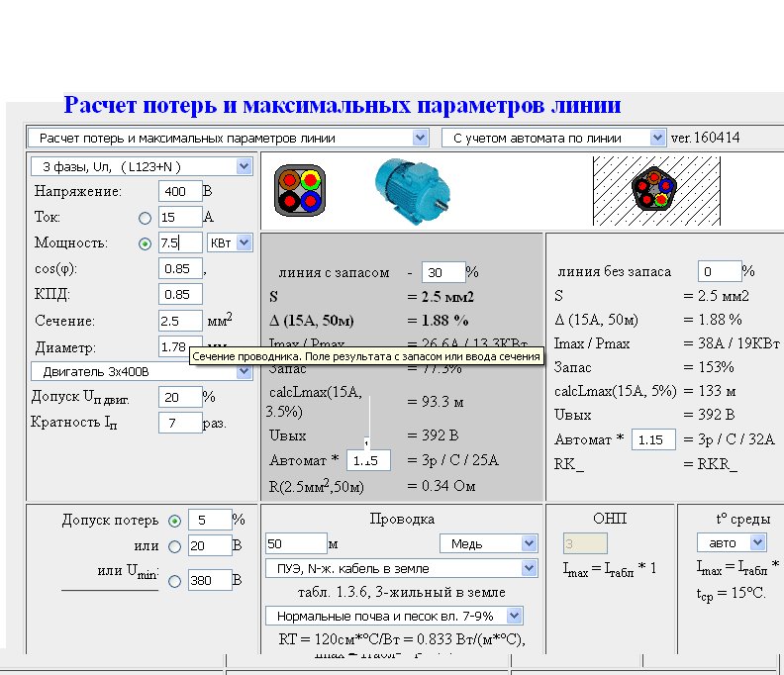The width and height of the screenshot is (784, 675).
Task: Open the soil type 'Нормальные почва и песок' dropdown
Action: pos(394,616)
